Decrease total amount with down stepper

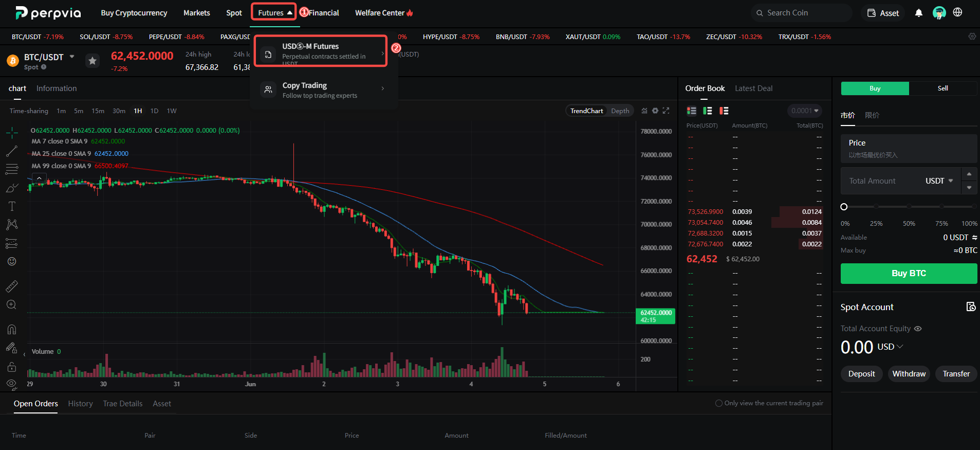[969, 188]
